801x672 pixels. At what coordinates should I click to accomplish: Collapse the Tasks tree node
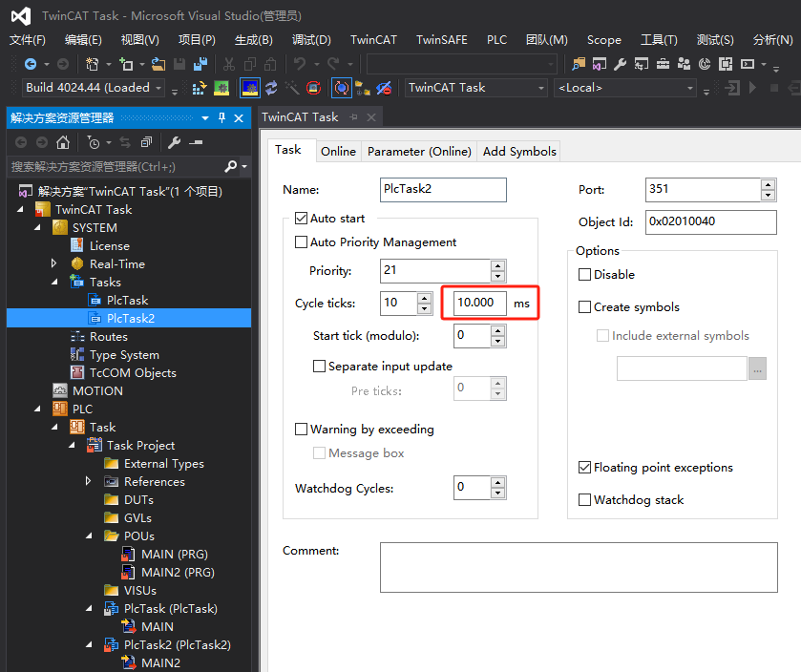pyautogui.click(x=54, y=282)
